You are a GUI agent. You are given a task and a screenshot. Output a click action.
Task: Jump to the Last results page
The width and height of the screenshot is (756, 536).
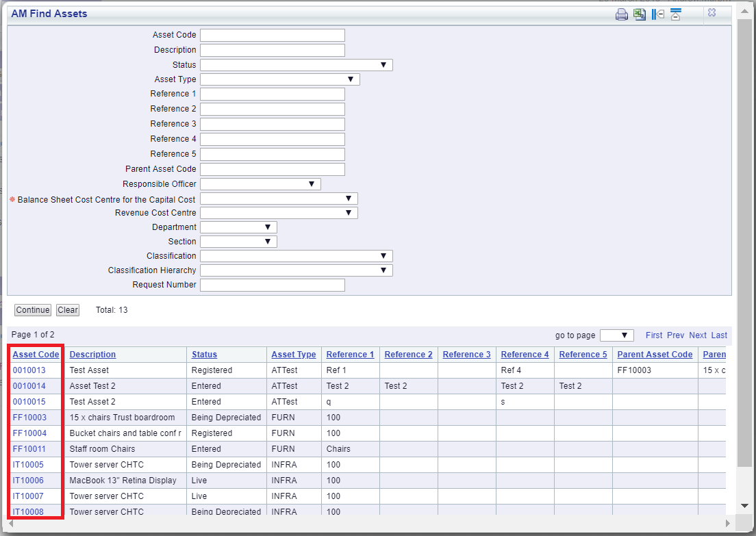click(719, 335)
